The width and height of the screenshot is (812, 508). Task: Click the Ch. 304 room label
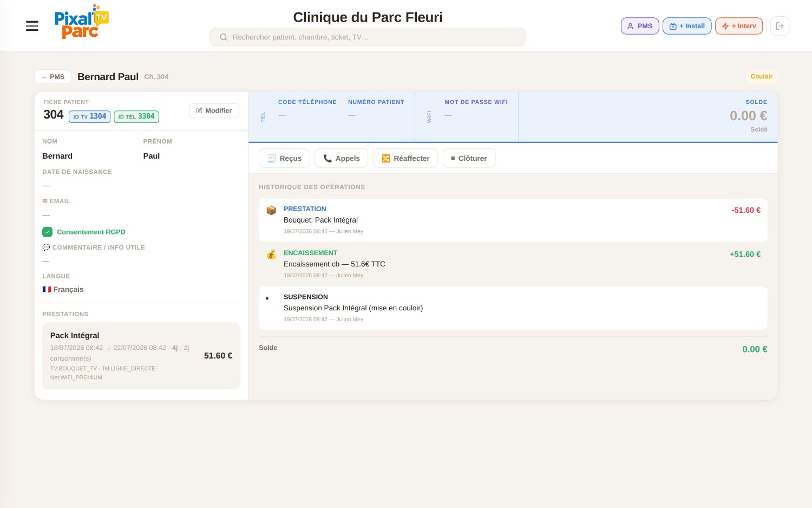[156, 77]
